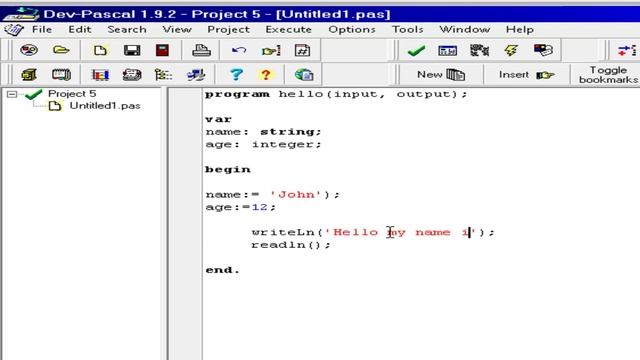Image resolution: width=640 pixels, height=360 pixels.
Task: Open the Help menu
Action: 520,29
